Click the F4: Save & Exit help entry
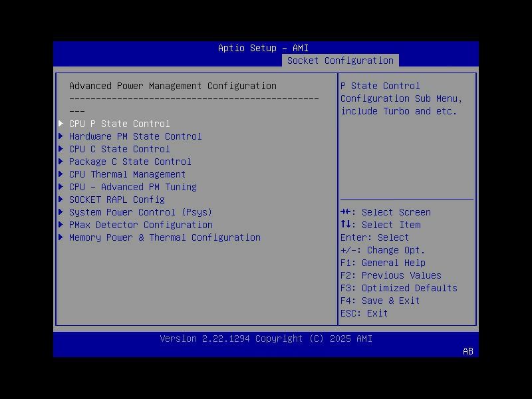Screen dimensions: 532x399 [x=380, y=300]
